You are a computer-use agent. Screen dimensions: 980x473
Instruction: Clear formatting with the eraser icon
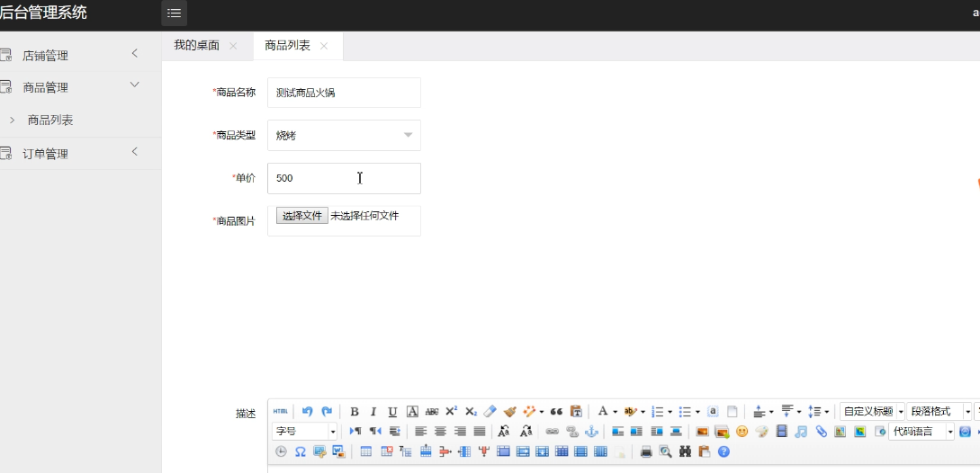pyautogui.click(x=490, y=411)
